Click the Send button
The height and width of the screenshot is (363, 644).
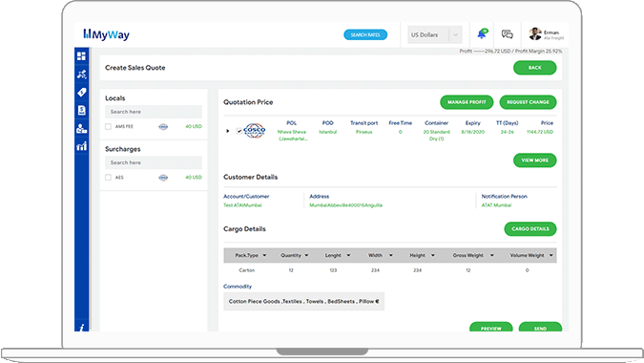point(540,328)
